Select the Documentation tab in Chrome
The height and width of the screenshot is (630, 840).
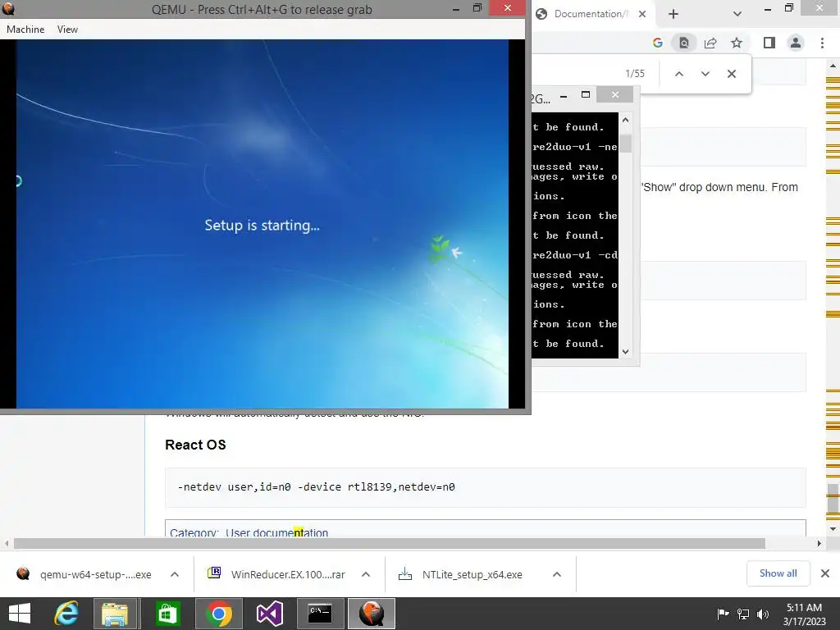591,14
